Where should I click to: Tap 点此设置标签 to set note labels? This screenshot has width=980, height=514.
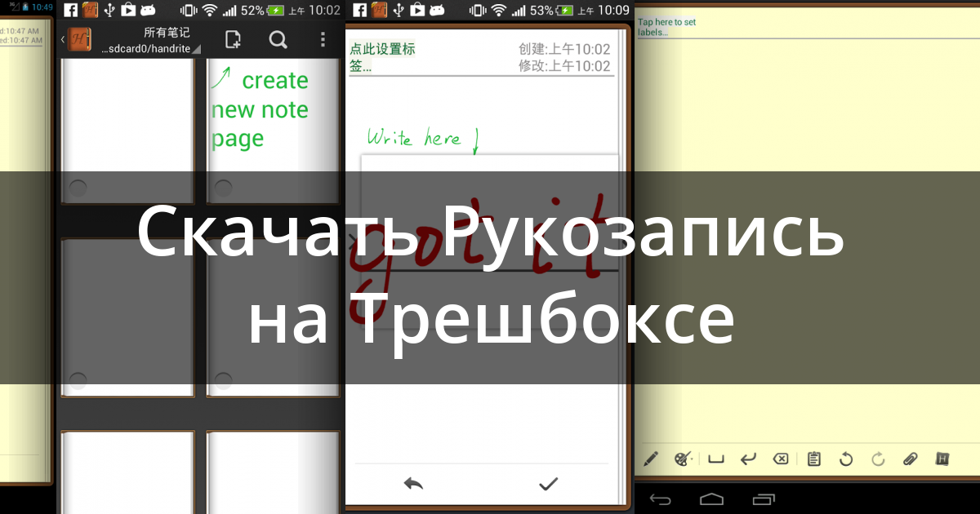pos(382,57)
